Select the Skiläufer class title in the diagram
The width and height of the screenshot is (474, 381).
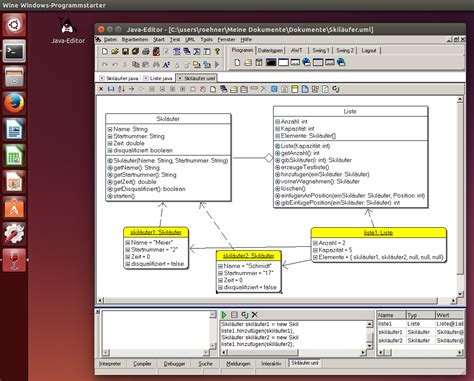coord(168,119)
